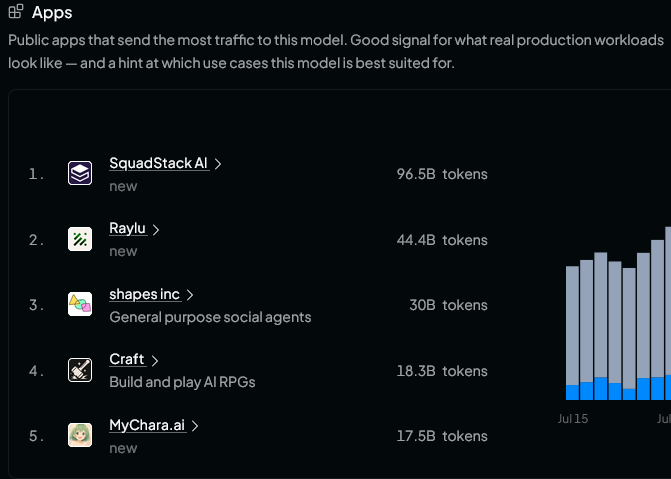The height and width of the screenshot is (479, 671).
Task: Click the 96.5B tokens value for SquadStack AI
Action: click(442, 174)
